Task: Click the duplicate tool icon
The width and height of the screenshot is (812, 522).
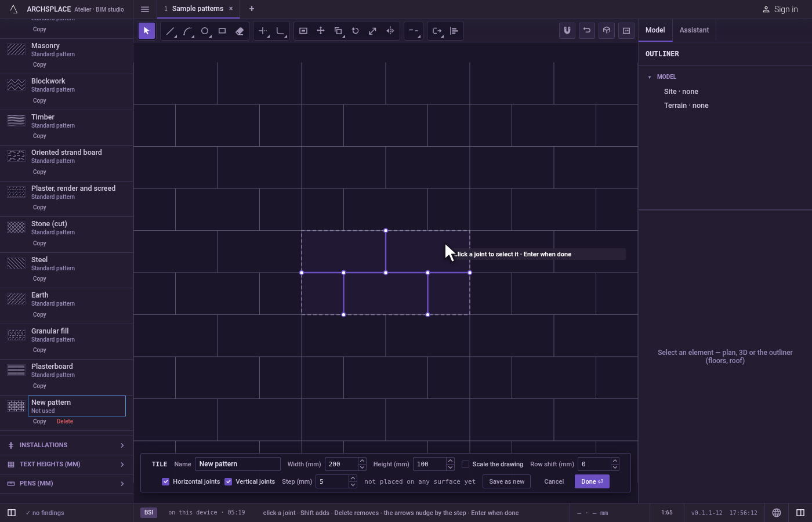Action: [338, 31]
